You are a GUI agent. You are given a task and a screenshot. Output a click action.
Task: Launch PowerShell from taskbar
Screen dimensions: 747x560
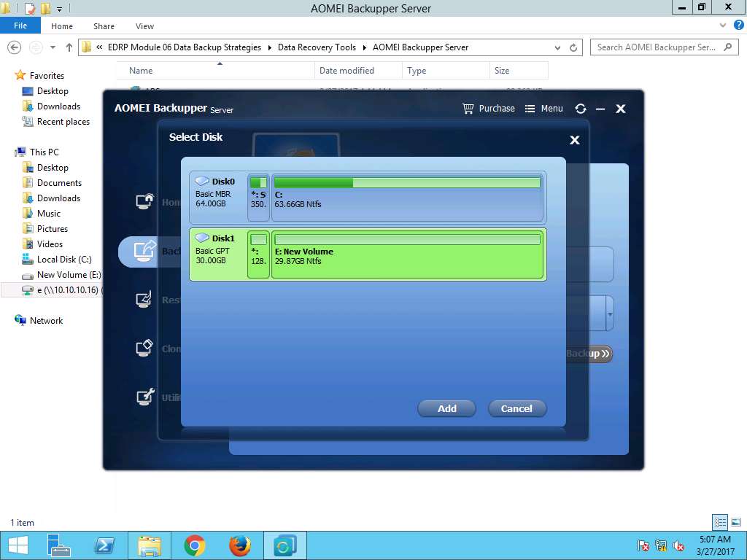pos(104,545)
